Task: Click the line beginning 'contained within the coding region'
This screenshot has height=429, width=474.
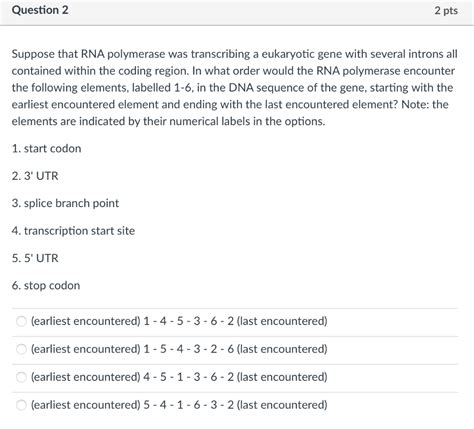Action: [x=233, y=71]
